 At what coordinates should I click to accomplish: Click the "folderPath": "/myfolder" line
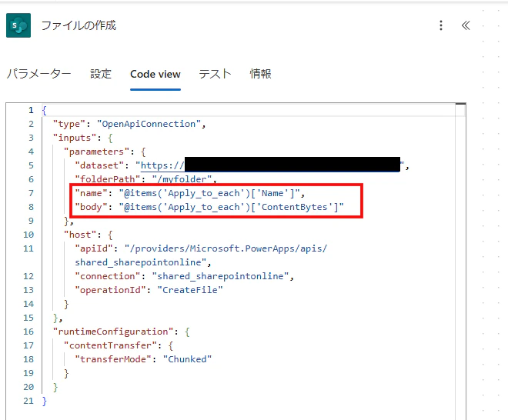146,179
